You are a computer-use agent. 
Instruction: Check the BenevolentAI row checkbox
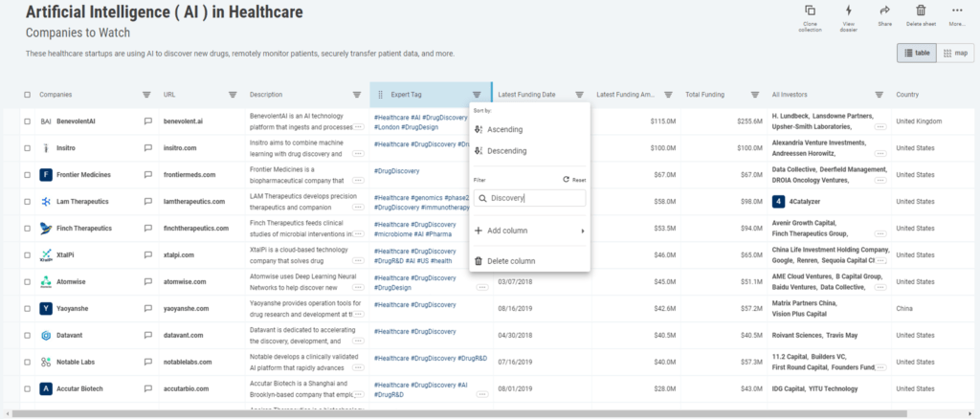(27, 121)
